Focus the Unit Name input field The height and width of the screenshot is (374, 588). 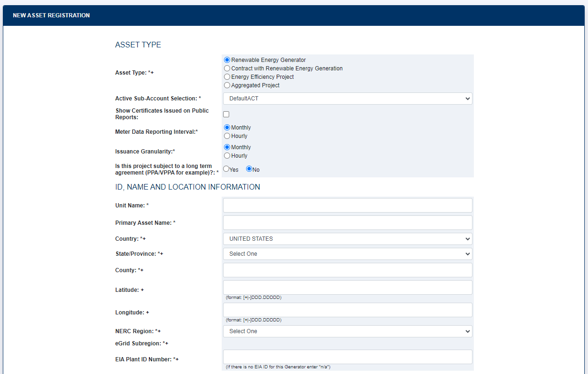(348, 206)
